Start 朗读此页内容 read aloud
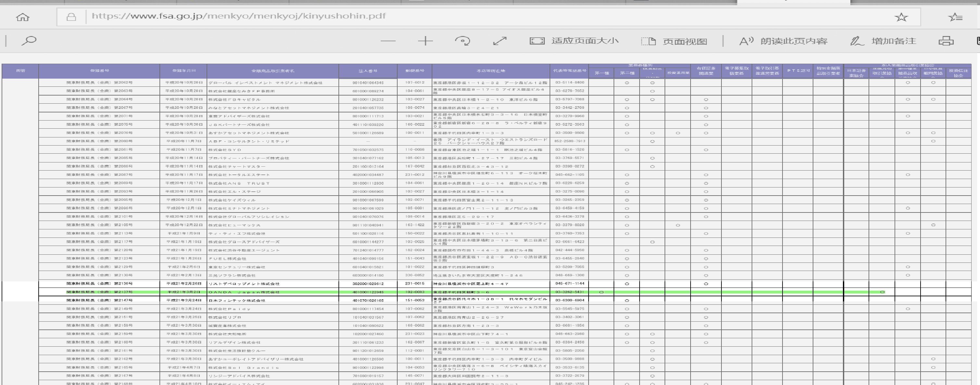This screenshot has width=980, height=385. click(783, 41)
